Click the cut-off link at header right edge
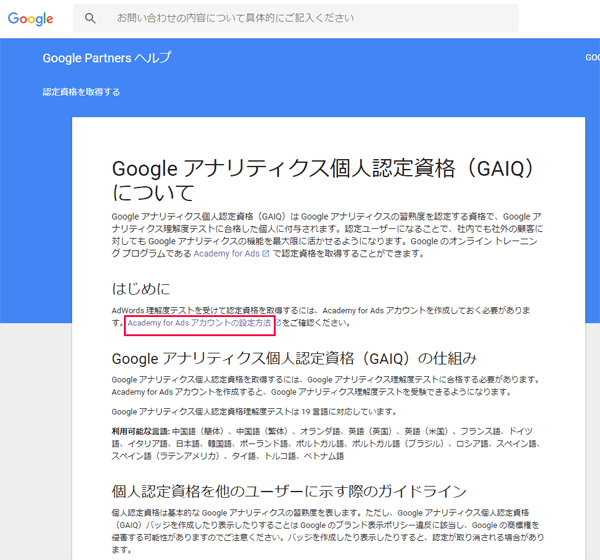Viewport: 600px width, 560px height. click(x=592, y=58)
